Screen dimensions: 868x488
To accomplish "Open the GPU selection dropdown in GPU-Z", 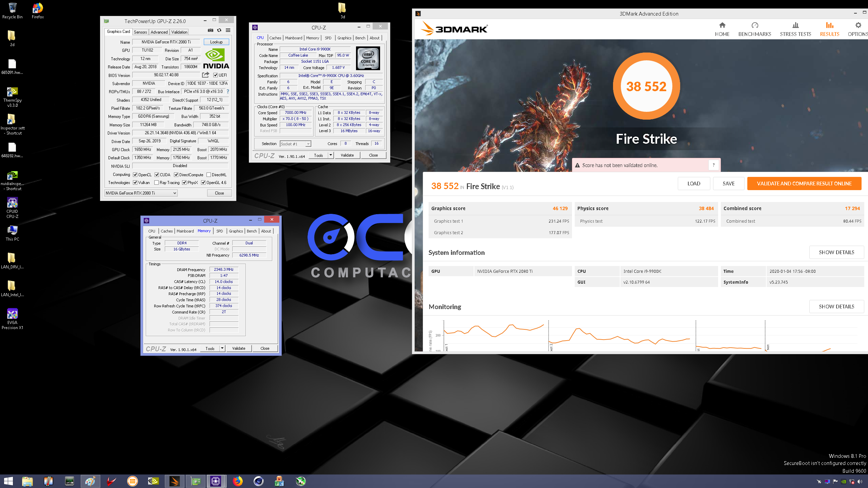I will tap(141, 193).
